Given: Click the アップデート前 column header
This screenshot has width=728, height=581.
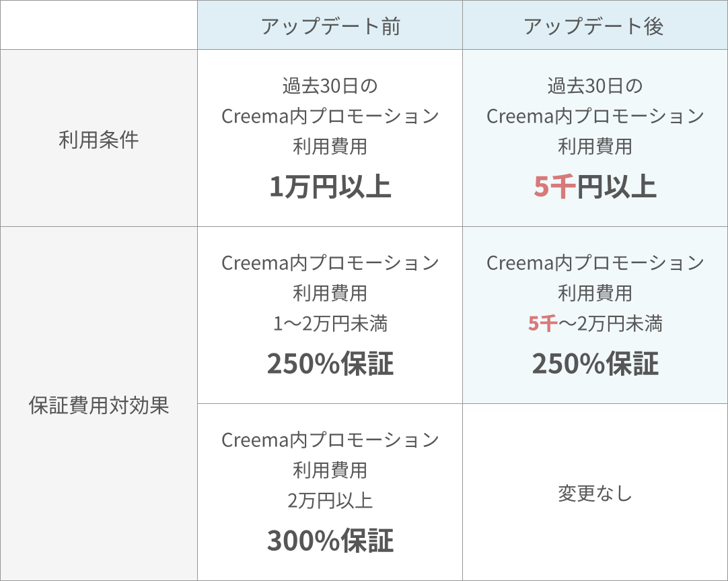Looking at the screenshot, I should coord(330,26).
